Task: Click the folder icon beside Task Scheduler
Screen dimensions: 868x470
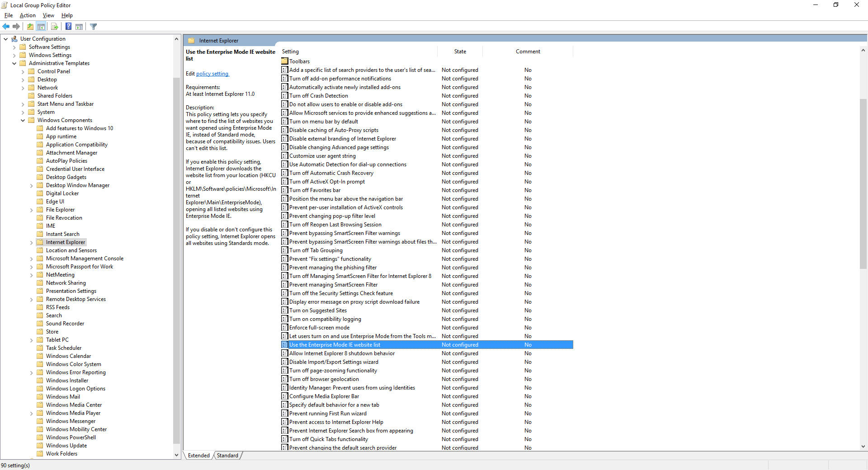Action: pos(40,348)
